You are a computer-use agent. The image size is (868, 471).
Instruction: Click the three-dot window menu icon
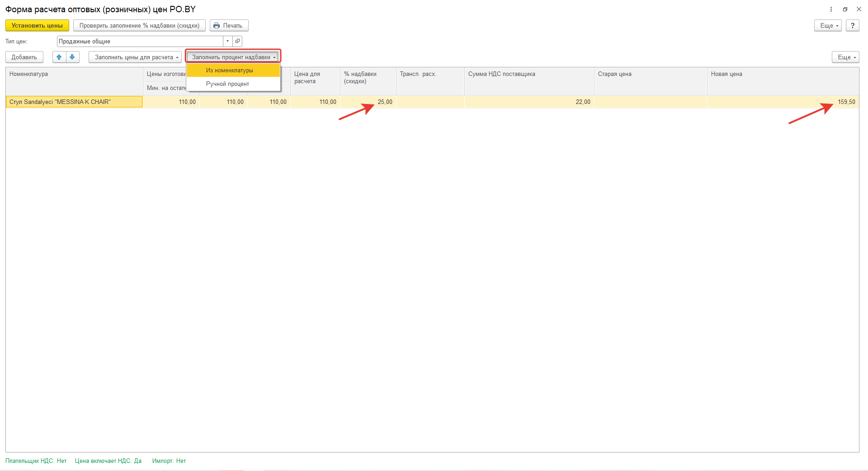(831, 9)
